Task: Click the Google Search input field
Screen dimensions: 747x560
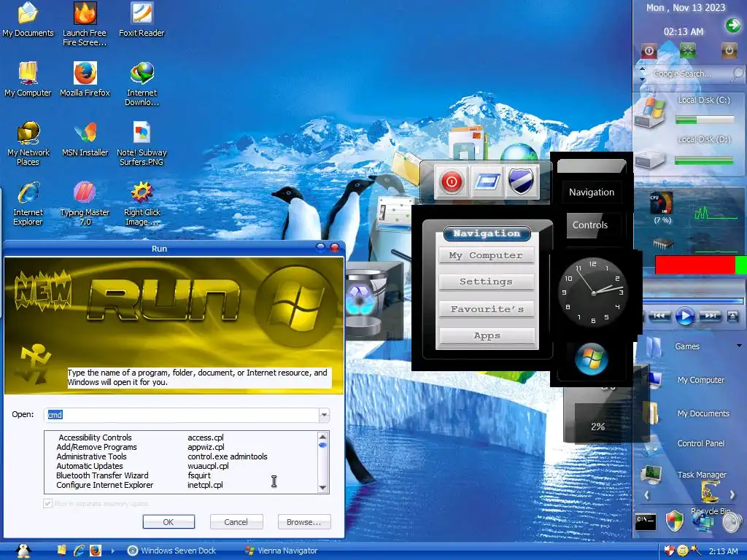Action: click(x=689, y=74)
